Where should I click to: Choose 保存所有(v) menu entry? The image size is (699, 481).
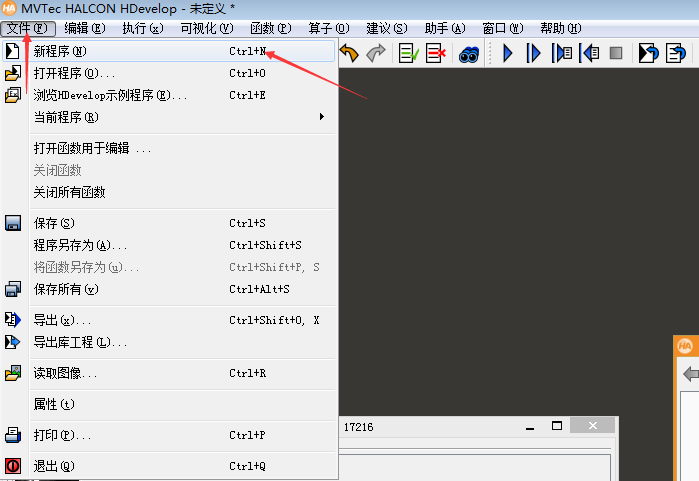pos(169,289)
